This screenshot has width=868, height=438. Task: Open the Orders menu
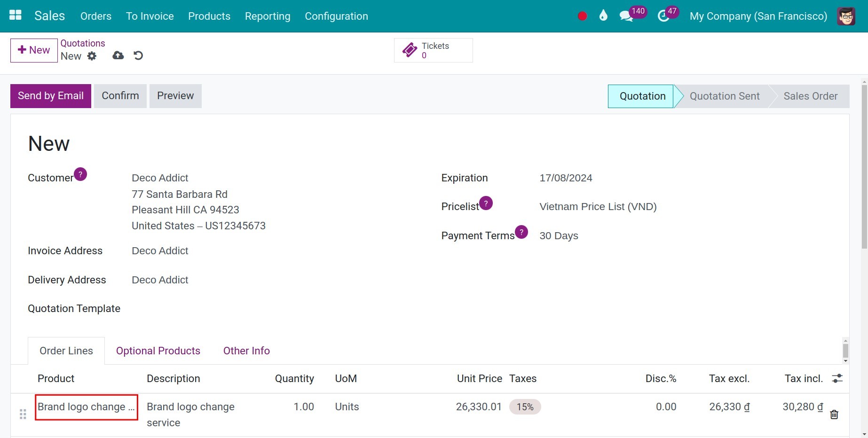pos(96,16)
